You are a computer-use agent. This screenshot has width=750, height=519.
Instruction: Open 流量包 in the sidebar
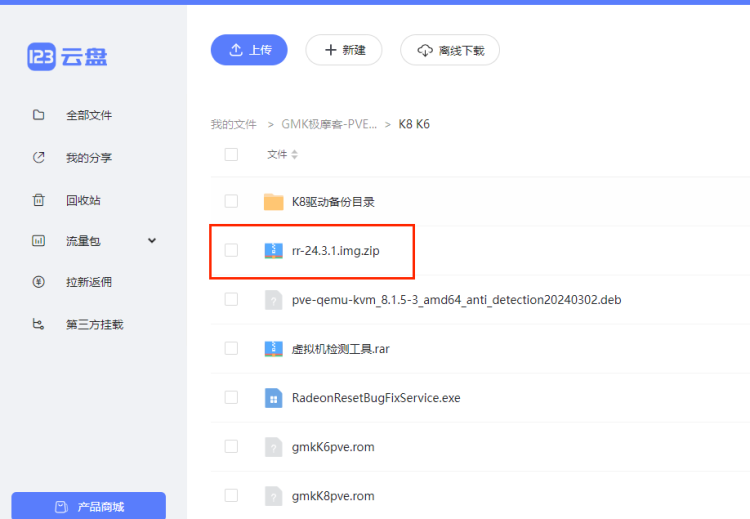[83, 241]
